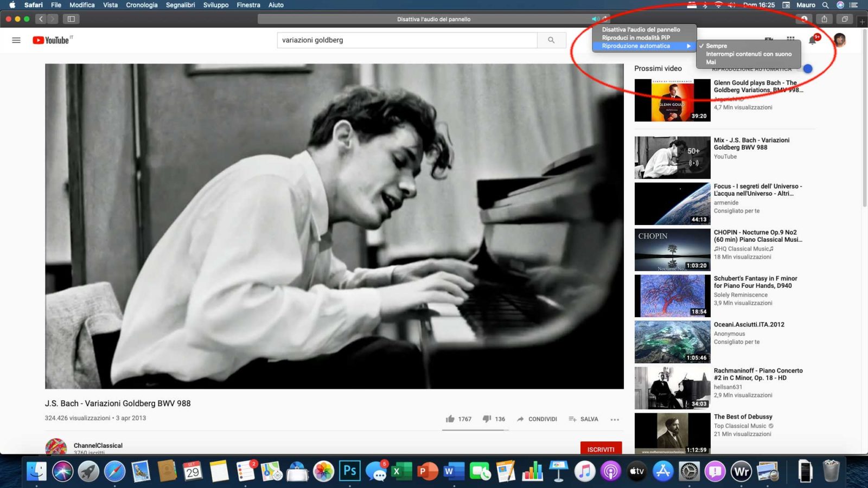Open Excel from the Dock
Viewport: 868px width, 488px height.
tap(402, 471)
